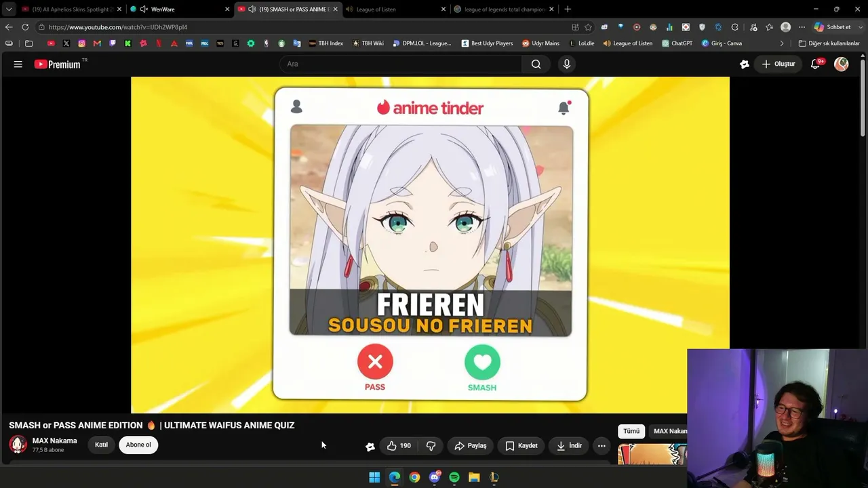This screenshot has width=868, height=488.
Task: Expand the browser tab search dropdown
Action: (x=9, y=9)
